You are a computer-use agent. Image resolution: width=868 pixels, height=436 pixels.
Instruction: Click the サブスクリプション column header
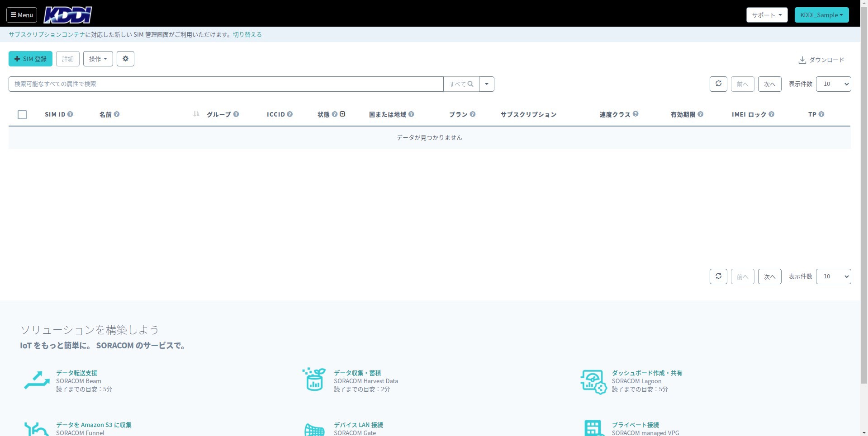pos(528,115)
